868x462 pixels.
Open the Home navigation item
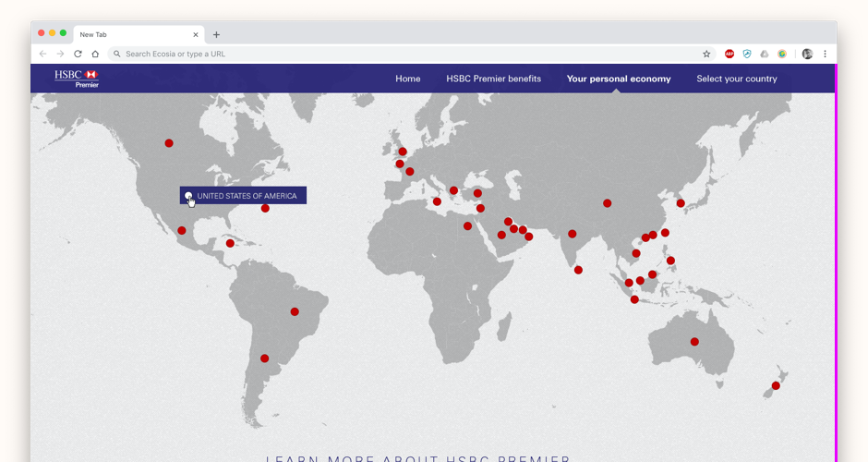407,79
